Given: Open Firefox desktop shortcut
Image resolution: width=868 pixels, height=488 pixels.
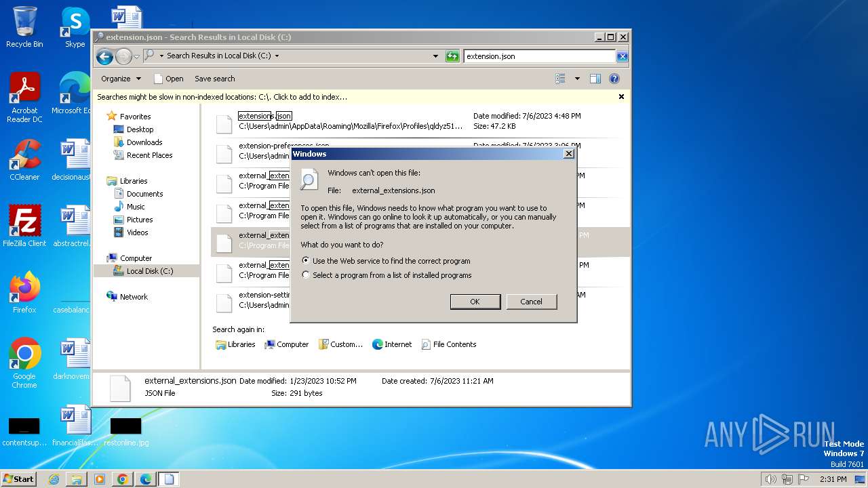Looking at the screenshot, I should pyautogui.click(x=24, y=293).
